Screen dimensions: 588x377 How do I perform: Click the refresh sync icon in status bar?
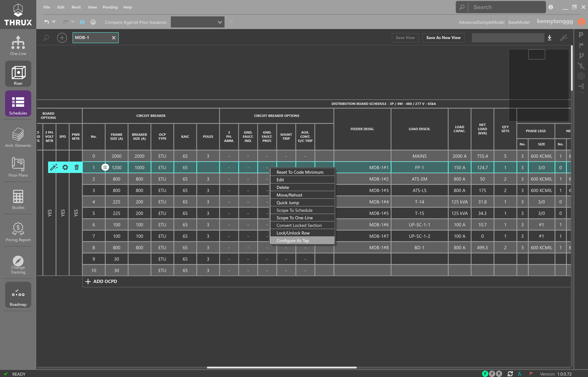pyautogui.click(x=510, y=374)
